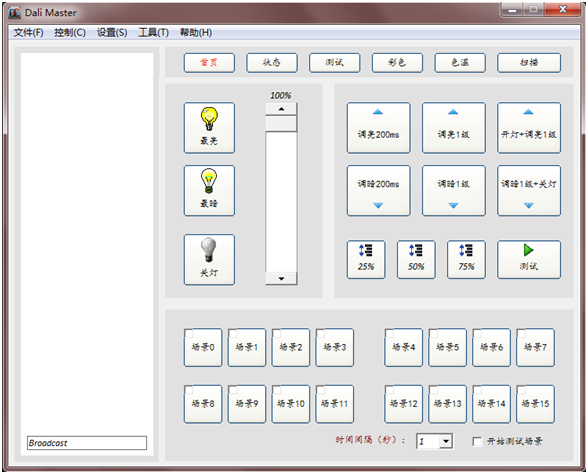
Task: Click 调暗1级 down-arrow button
Action: 454,190
